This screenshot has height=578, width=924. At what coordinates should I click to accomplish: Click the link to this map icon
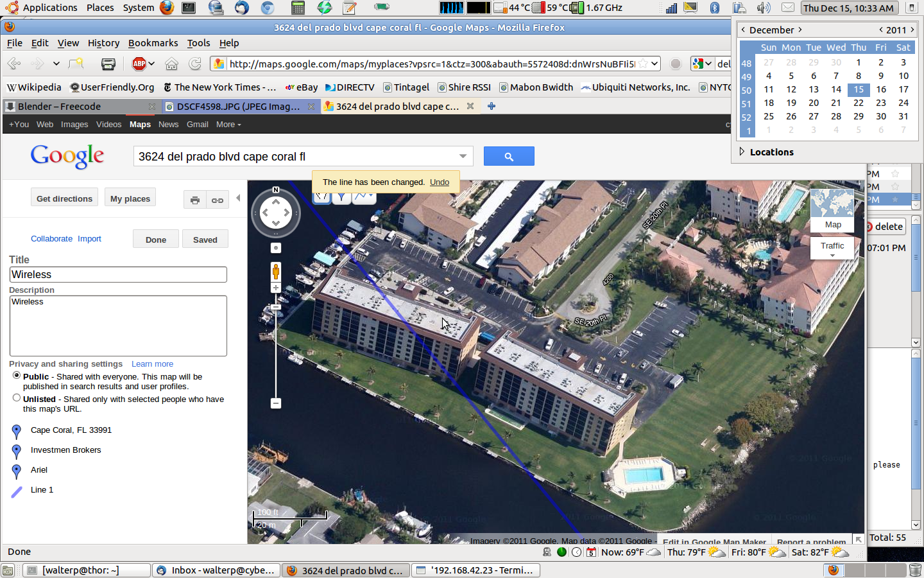pyautogui.click(x=218, y=200)
